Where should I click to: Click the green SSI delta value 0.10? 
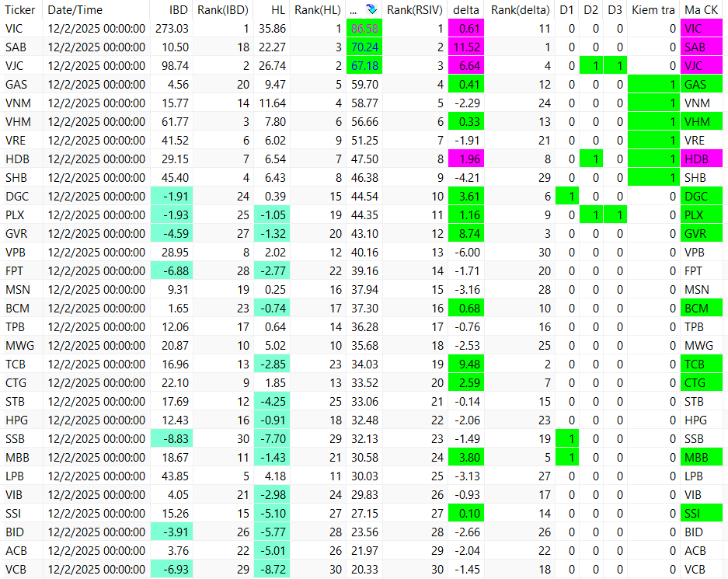466,514
